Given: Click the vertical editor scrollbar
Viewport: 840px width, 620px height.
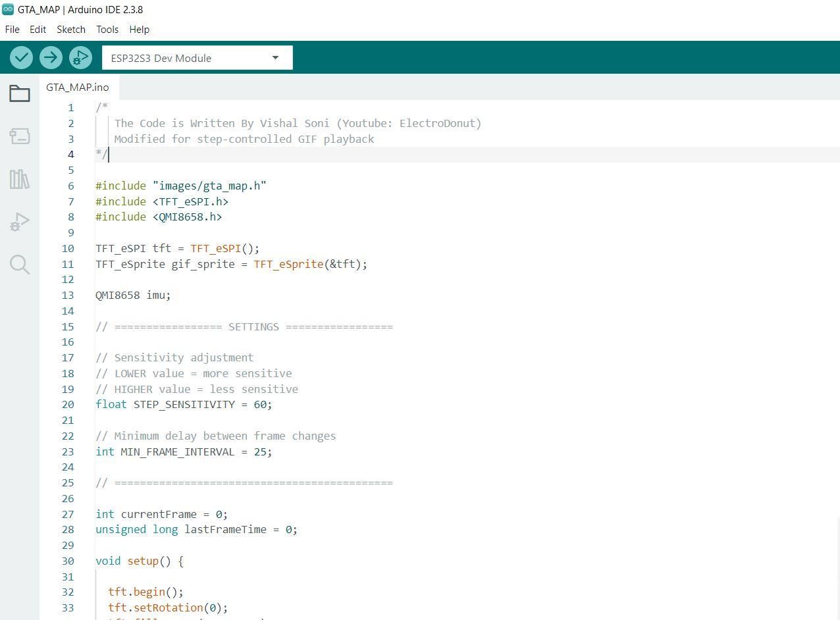Looking at the screenshot, I should (x=838, y=569).
